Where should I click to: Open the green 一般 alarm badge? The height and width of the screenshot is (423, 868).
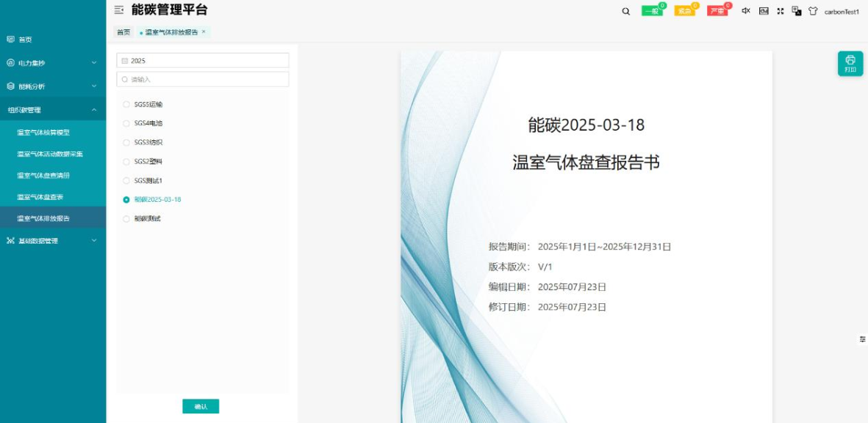click(652, 11)
